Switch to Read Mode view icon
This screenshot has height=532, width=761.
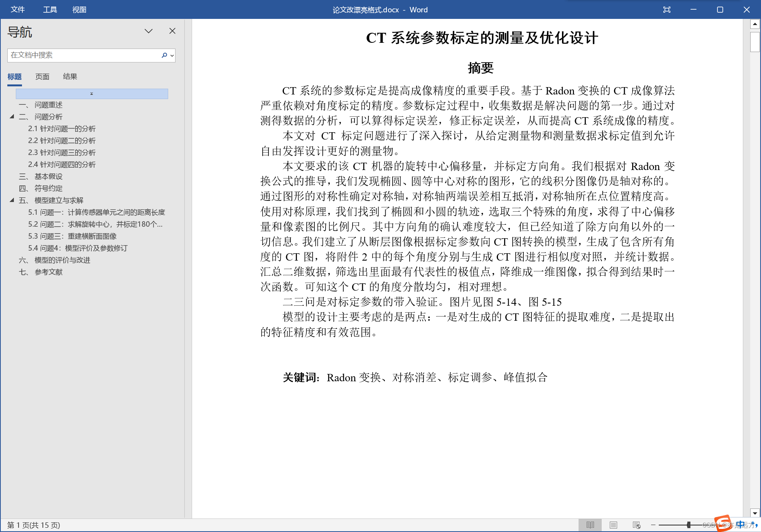coord(590,525)
